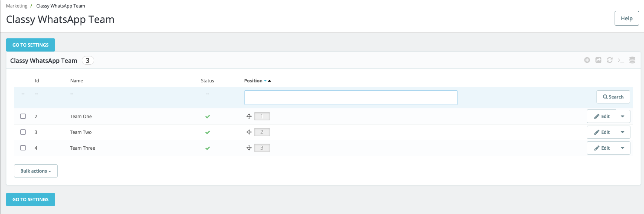Screen dimensions: 644x214
Task: Focus the Position filter input field
Action: click(x=351, y=97)
